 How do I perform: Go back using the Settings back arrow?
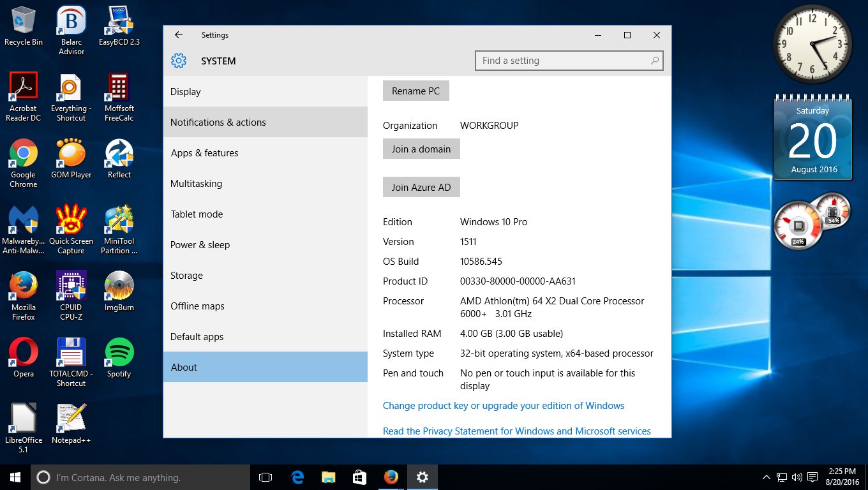click(x=179, y=35)
